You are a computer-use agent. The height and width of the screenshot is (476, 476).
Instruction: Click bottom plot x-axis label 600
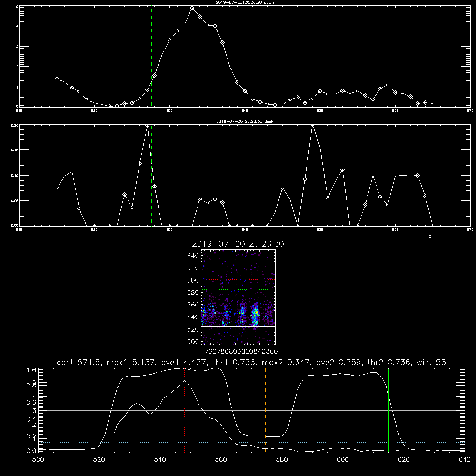point(343,460)
